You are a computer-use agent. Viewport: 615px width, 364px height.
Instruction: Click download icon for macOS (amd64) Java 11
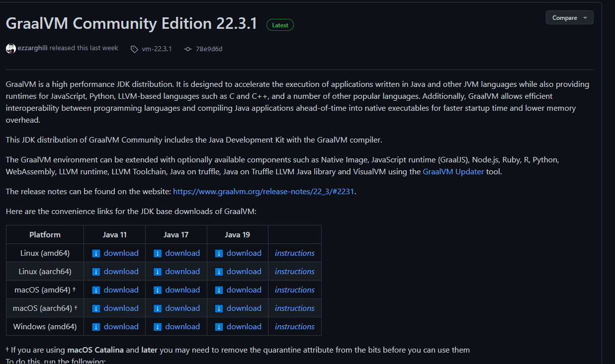click(96, 290)
